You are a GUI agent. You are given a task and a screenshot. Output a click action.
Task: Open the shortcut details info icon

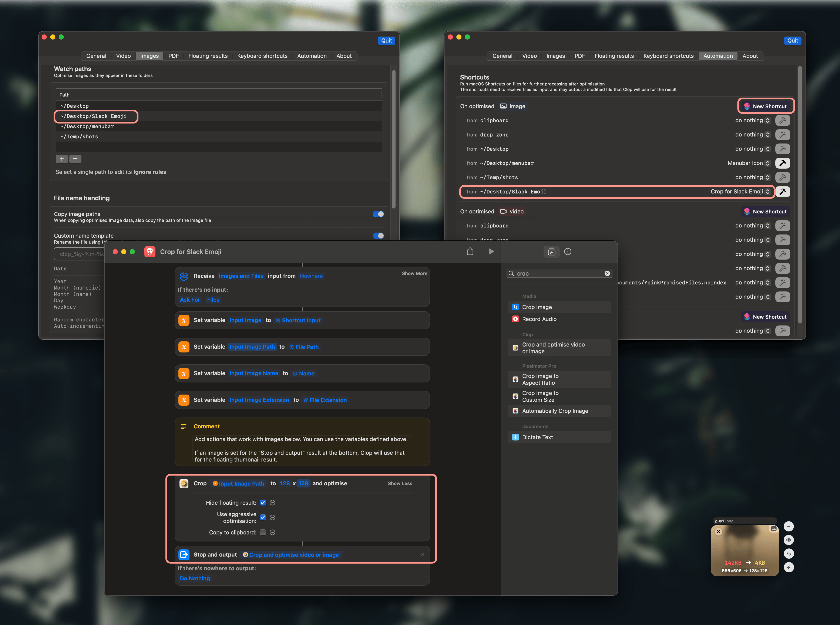point(568,251)
